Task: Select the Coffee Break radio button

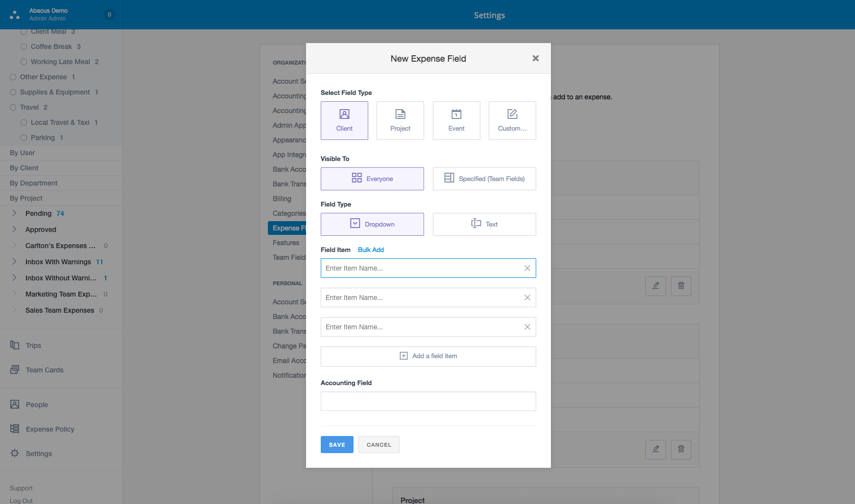Action: click(x=24, y=47)
